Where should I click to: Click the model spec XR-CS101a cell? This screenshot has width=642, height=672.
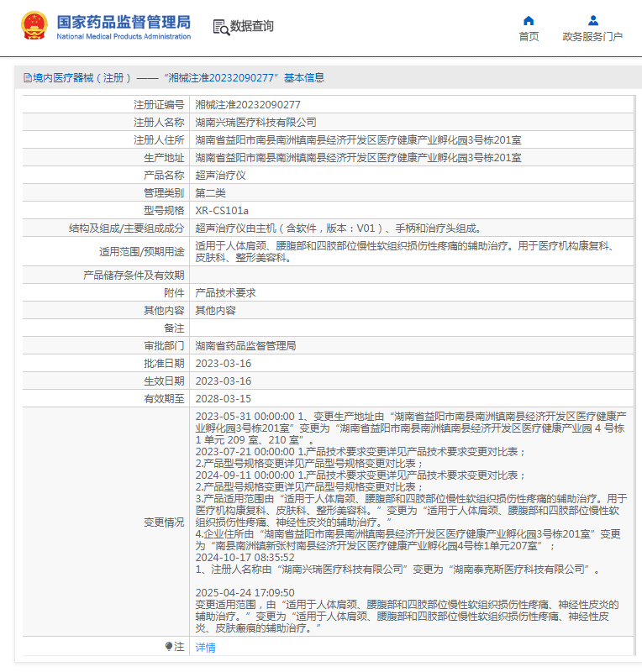point(222,210)
